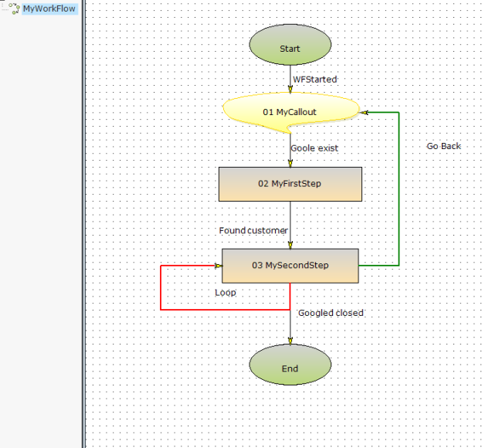Image resolution: width=482 pixels, height=448 pixels.
Task: Select the MyWorkFlow tree item label
Action: click(x=49, y=9)
